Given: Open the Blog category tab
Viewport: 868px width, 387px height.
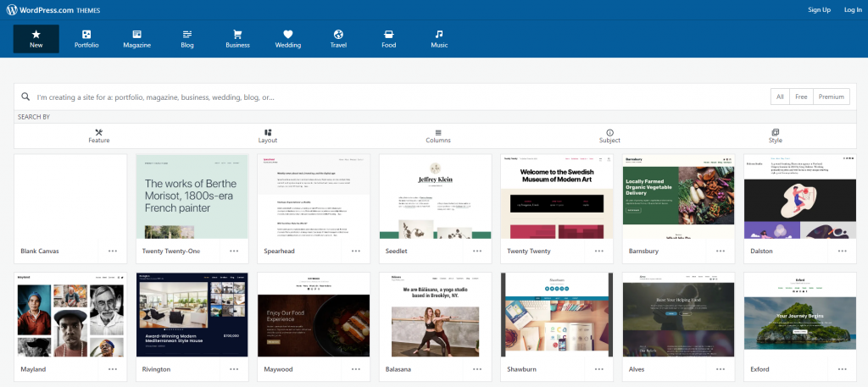Looking at the screenshot, I should pos(187,39).
